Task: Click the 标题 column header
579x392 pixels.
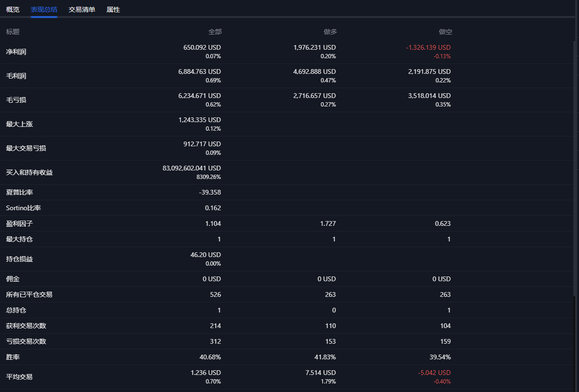Action: (13, 32)
